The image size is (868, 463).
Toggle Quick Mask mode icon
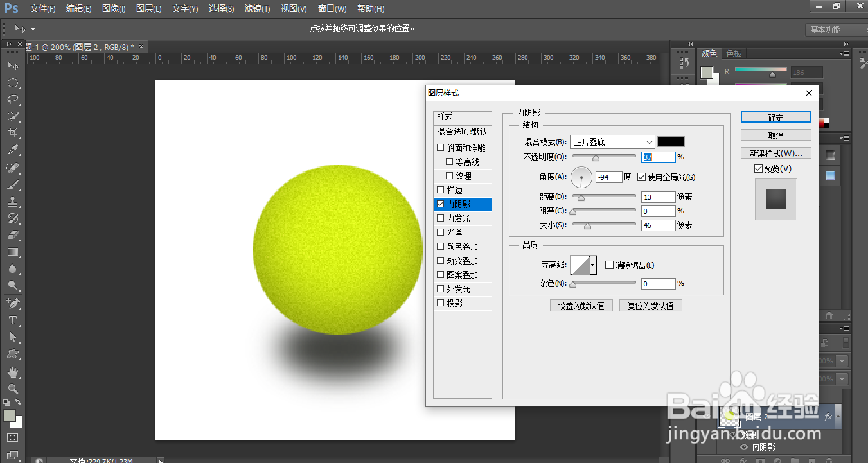pos(12,438)
